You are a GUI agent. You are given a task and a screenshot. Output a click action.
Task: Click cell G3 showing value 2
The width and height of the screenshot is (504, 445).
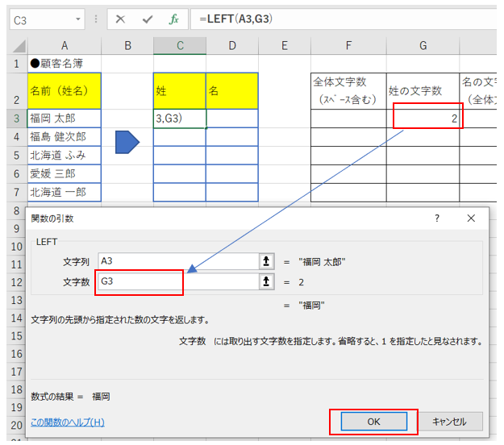[423, 119]
